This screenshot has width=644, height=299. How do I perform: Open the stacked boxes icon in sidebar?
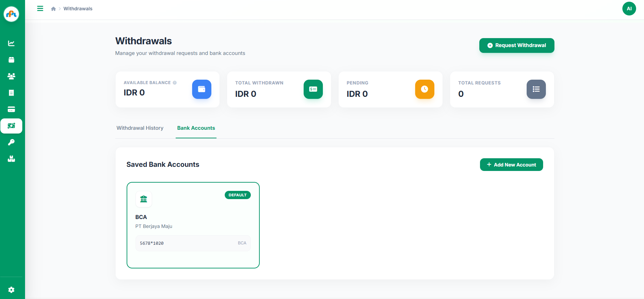pyautogui.click(x=11, y=159)
